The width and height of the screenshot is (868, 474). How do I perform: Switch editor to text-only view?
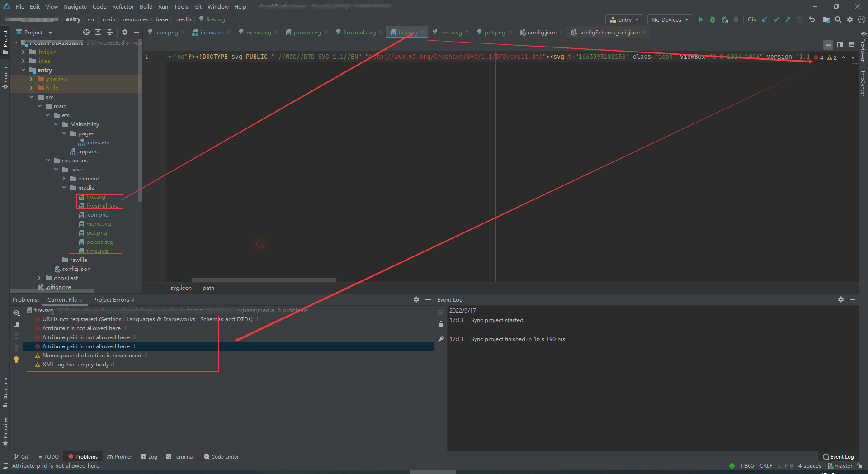coord(828,45)
